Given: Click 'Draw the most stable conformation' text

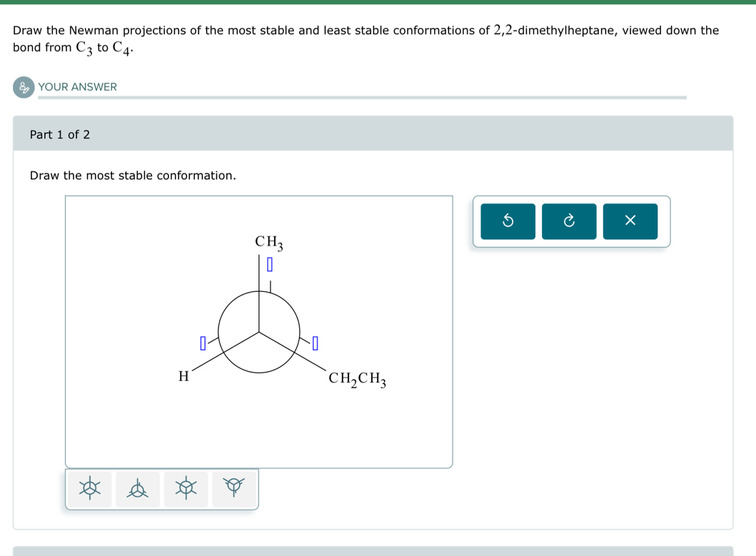Looking at the screenshot, I should point(133,176).
